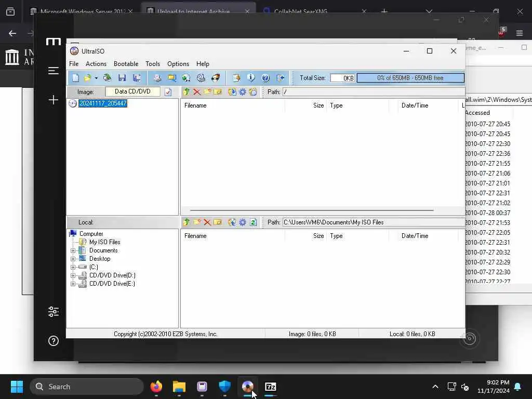Screen dimensions: 532x399
Task: Expand the CD/DVD Drive(E:) node
Action: point(73,284)
